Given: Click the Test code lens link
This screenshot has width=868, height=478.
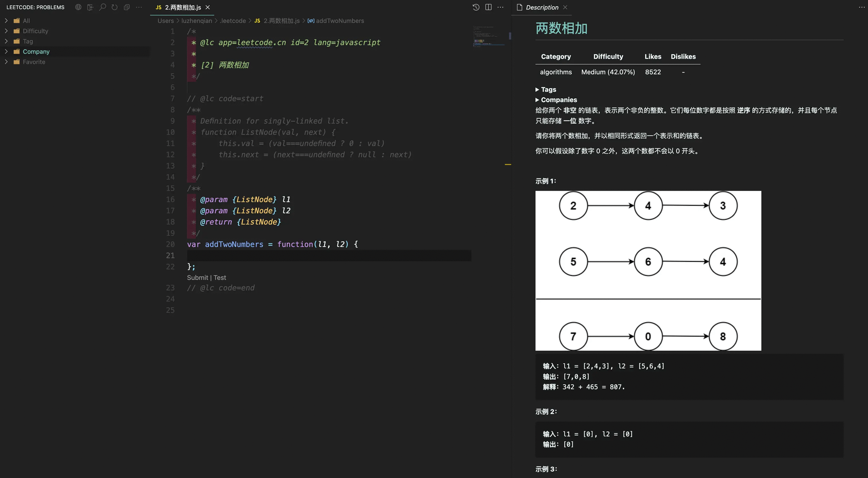Looking at the screenshot, I should point(220,278).
